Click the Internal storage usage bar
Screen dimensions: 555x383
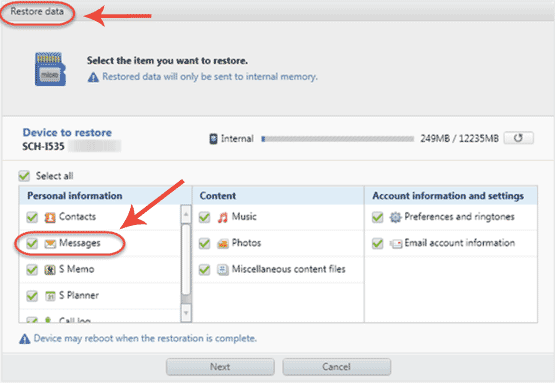coord(338,139)
